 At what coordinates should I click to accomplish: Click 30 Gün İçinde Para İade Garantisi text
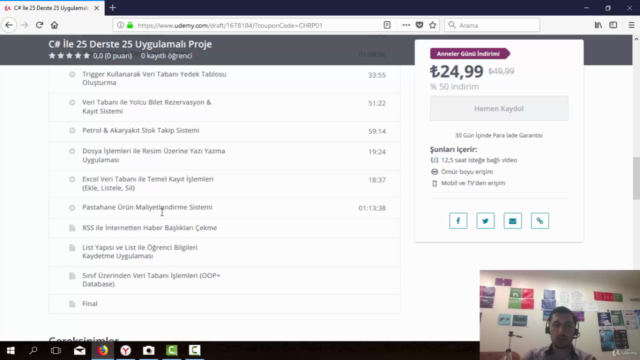pyautogui.click(x=499, y=135)
